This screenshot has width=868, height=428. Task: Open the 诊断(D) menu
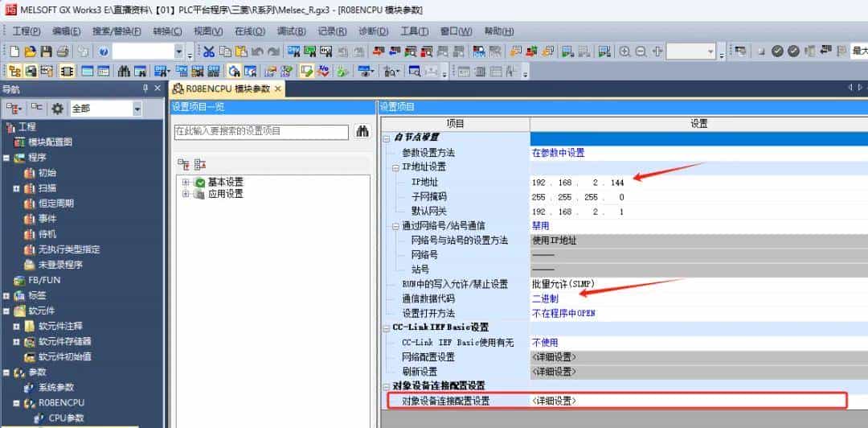click(x=374, y=31)
